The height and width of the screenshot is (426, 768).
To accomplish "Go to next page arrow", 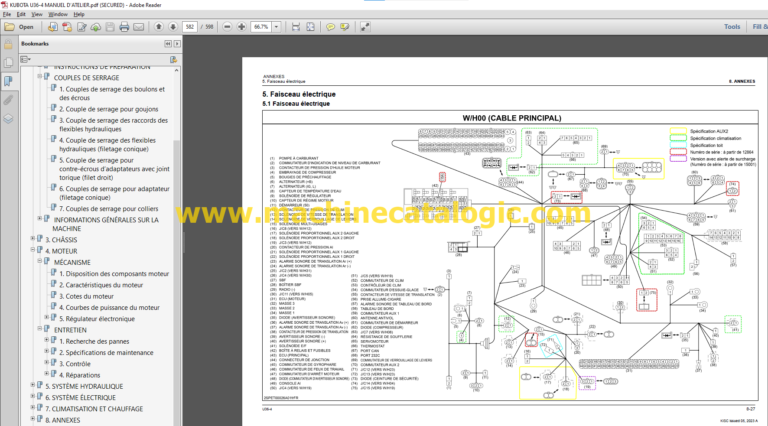I will pos(173,27).
